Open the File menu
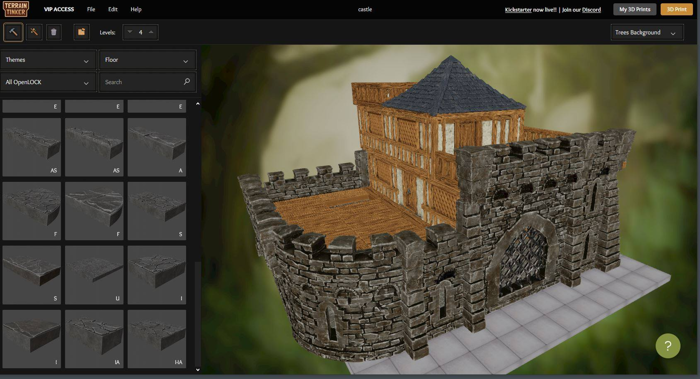700x379 pixels. point(91,9)
